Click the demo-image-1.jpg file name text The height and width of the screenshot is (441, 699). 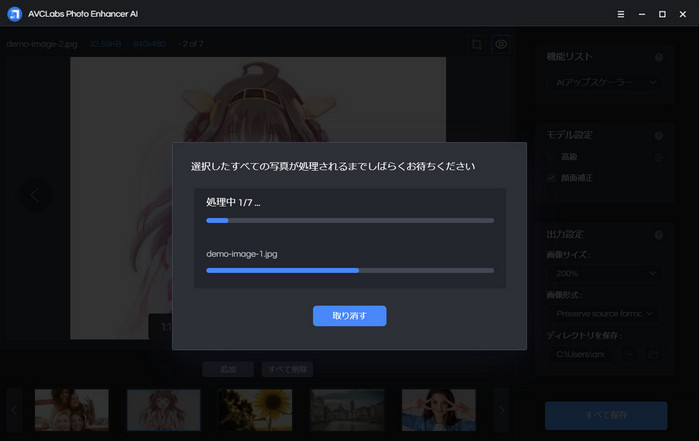tap(242, 254)
